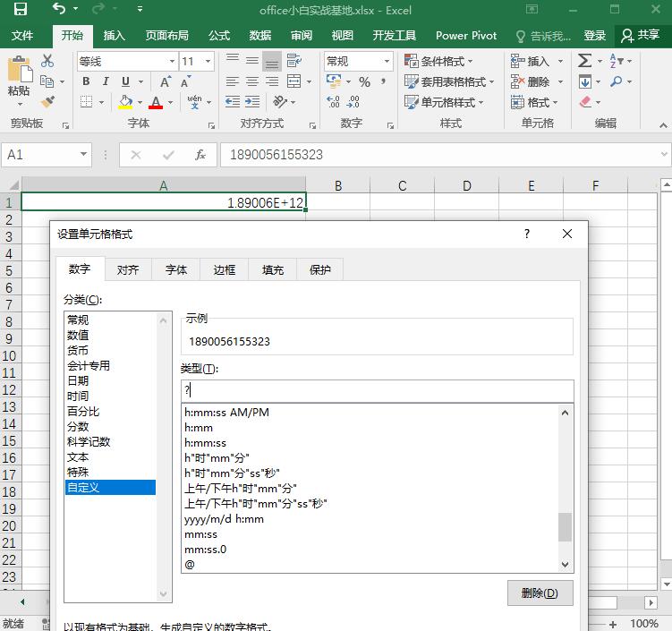
Task: Align text left
Action: coord(233,81)
